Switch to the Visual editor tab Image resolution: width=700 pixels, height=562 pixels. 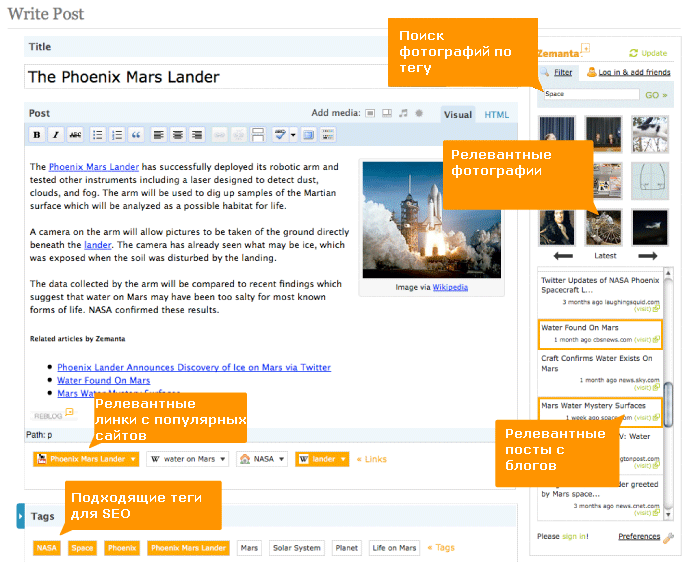point(458,115)
